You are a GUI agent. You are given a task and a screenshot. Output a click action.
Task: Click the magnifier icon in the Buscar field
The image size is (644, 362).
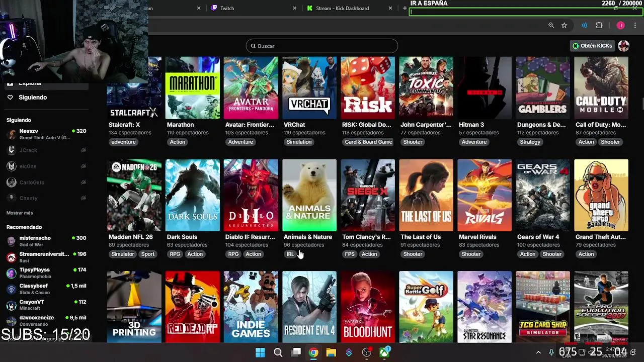[x=253, y=46]
